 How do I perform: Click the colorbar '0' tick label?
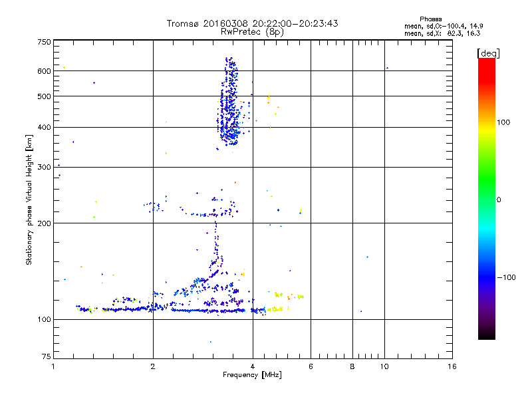coord(499,200)
